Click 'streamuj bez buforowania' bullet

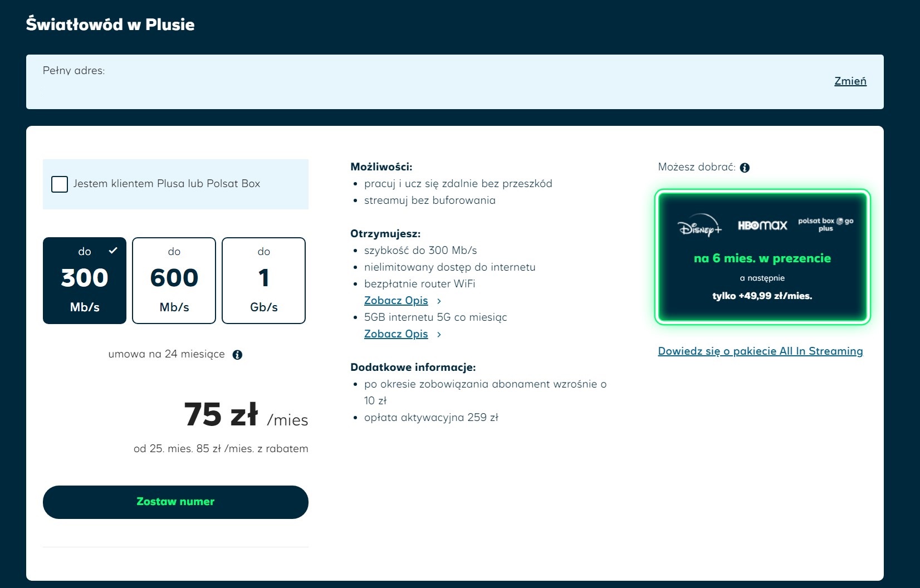429,200
